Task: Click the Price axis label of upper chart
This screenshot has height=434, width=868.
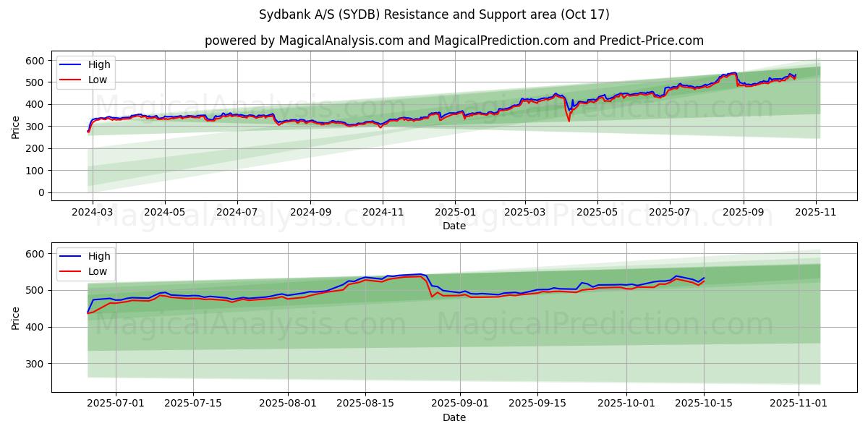Action: [16, 127]
